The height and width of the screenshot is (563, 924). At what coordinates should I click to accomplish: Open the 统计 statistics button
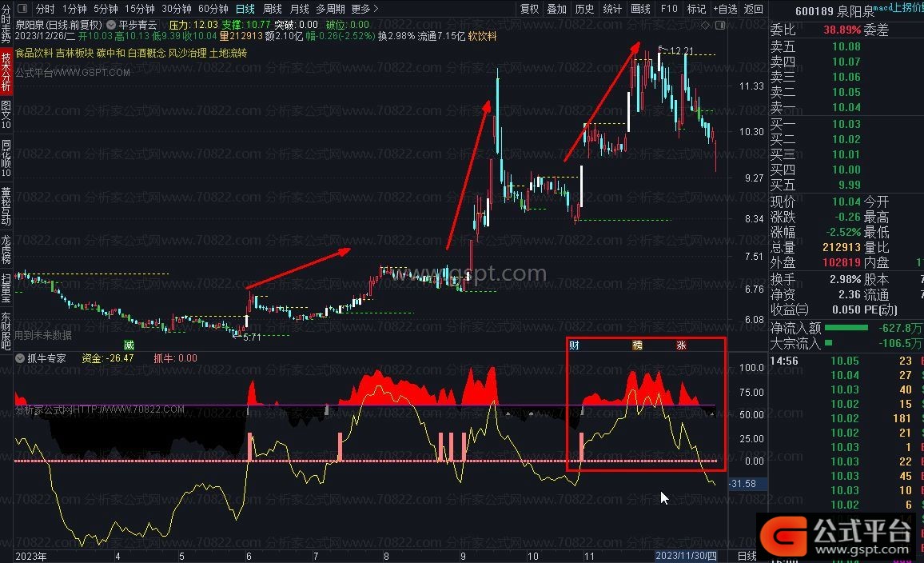tap(611, 9)
